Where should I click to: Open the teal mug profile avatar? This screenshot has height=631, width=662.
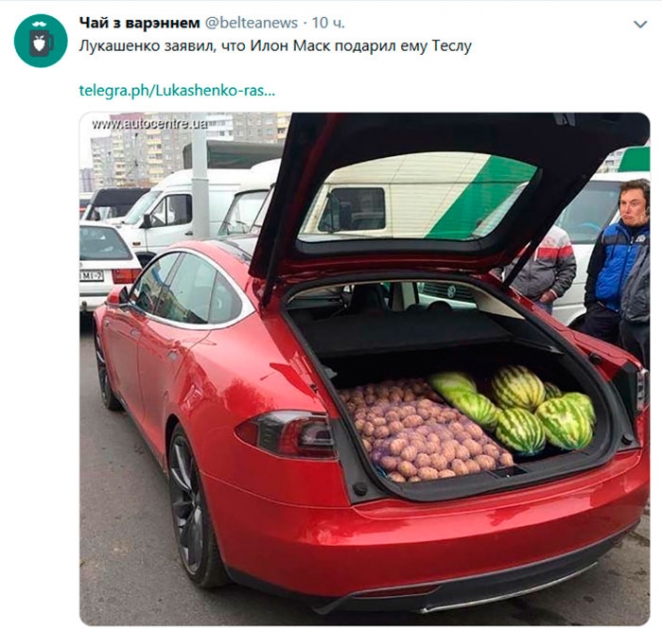tap(41, 41)
